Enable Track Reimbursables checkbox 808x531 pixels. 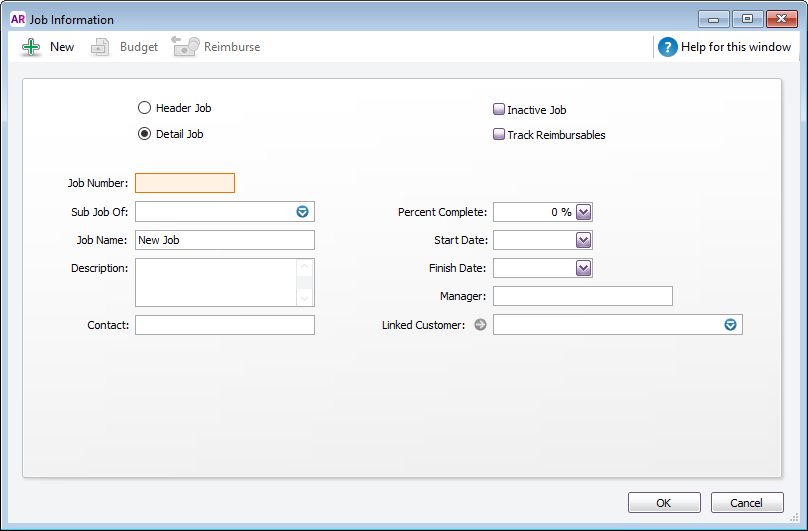pos(499,135)
